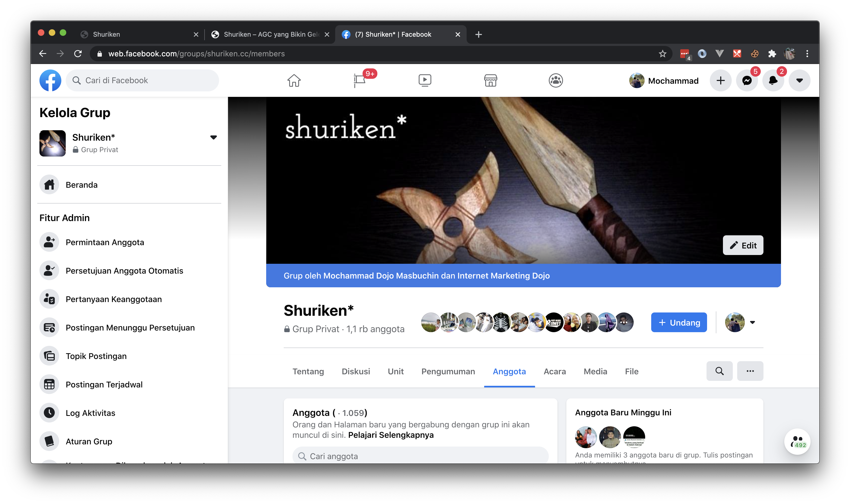Expand profile dropdown next to Undang
Image resolution: width=850 pixels, height=504 pixels.
752,322
